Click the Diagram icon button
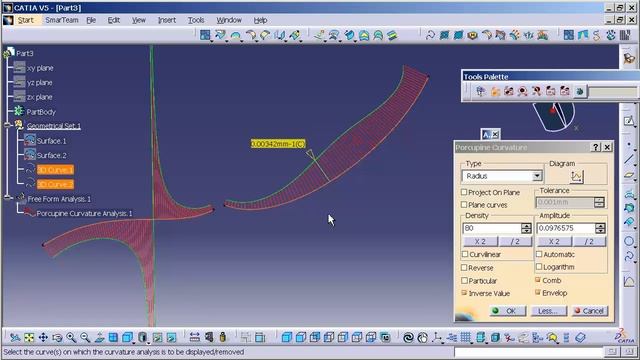Screen dimensions: 640x360 (x=576, y=176)
